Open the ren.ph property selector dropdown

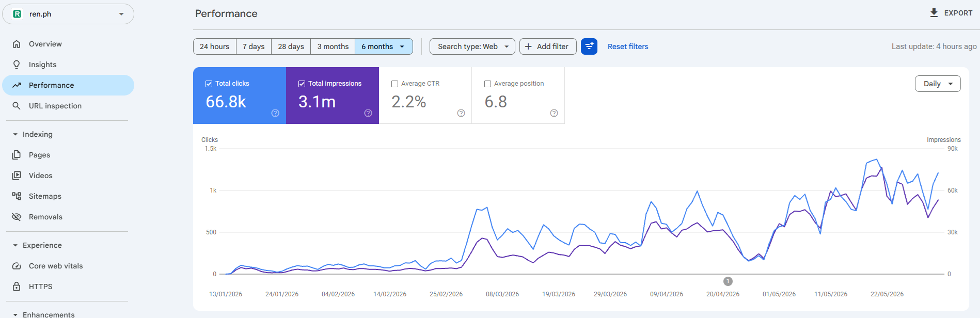coord(68,14)
